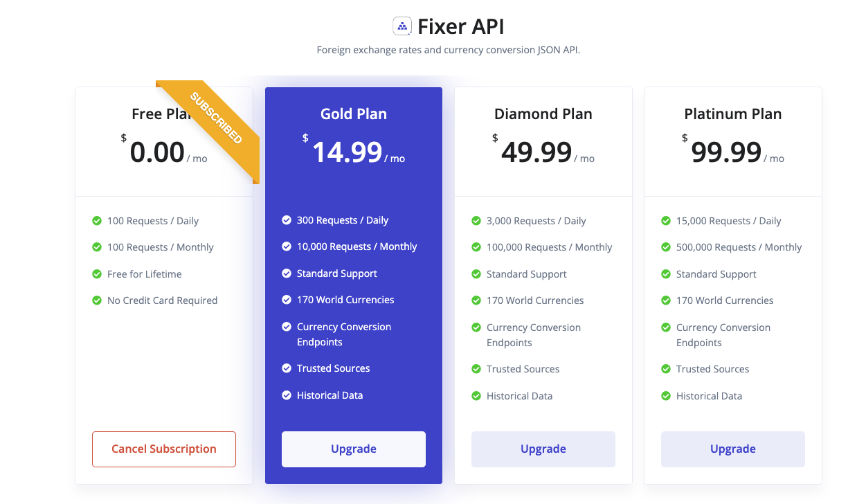Click the Fixer API logo icon
866x504 pixels.
tap(402, 26)
